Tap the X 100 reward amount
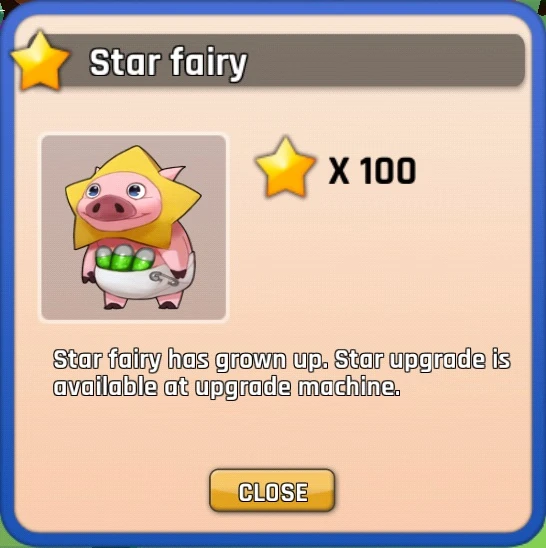Screen dimensions: 546x548 click(x=372, y=171)
